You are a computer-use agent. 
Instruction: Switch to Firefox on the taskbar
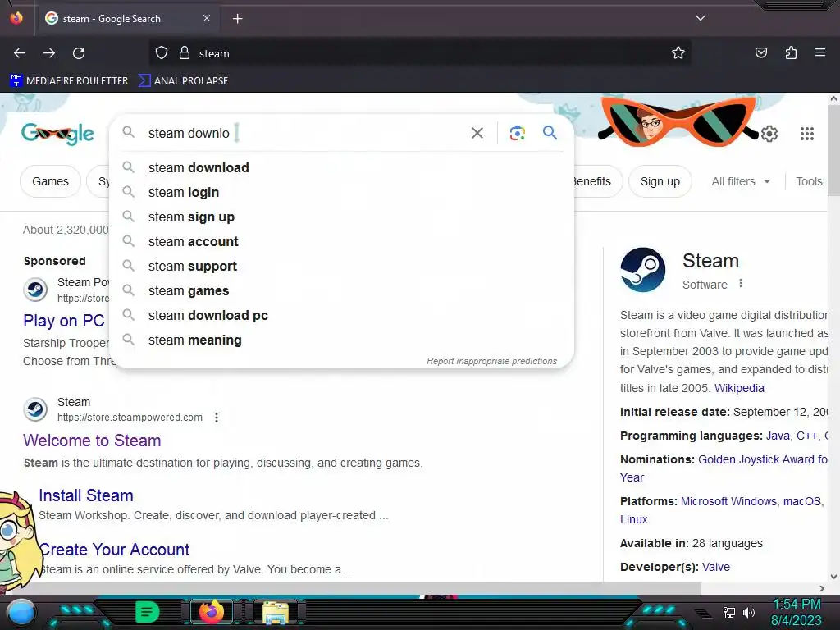pyautogui.click(x=212, y=612)
